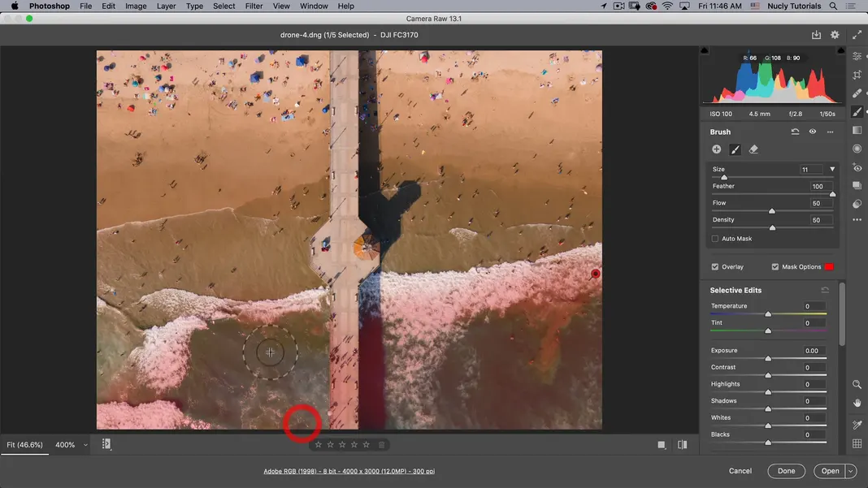Toggle the grid overlay icon
This screenshot has width=868, height=488.
857,443
